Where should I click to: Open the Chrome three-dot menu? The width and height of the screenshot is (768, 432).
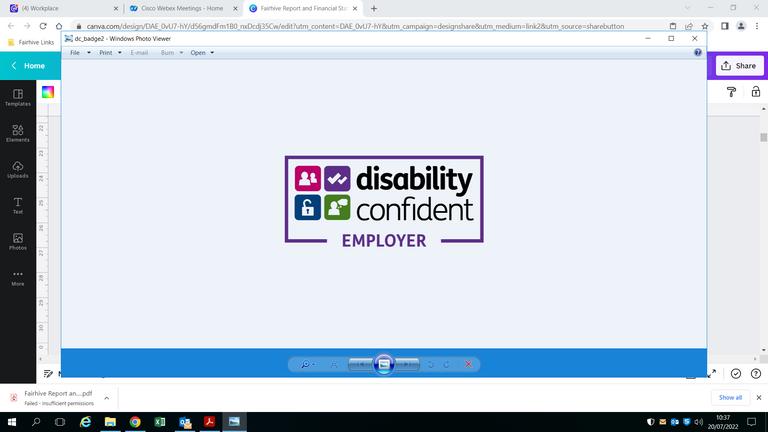[x=757, y=26]
